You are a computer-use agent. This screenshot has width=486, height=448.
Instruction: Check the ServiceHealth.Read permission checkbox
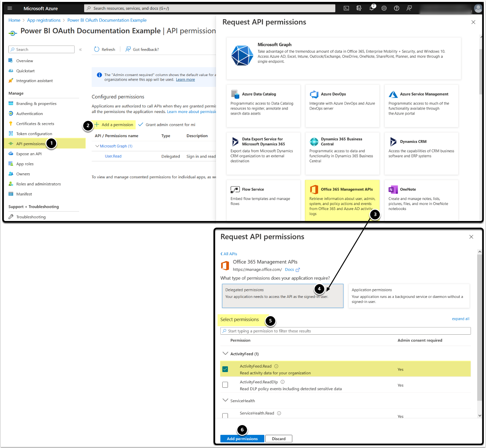[225, 416]
